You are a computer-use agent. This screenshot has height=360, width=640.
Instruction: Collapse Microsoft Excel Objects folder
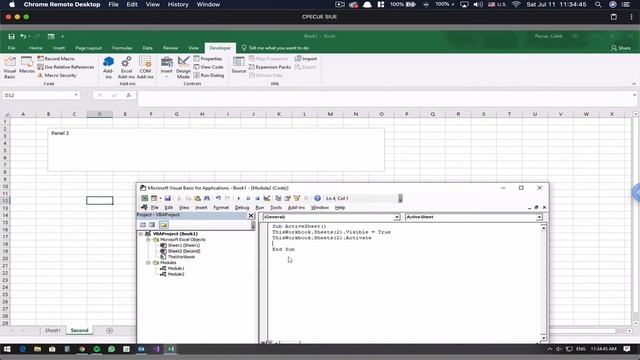point(148,240)
